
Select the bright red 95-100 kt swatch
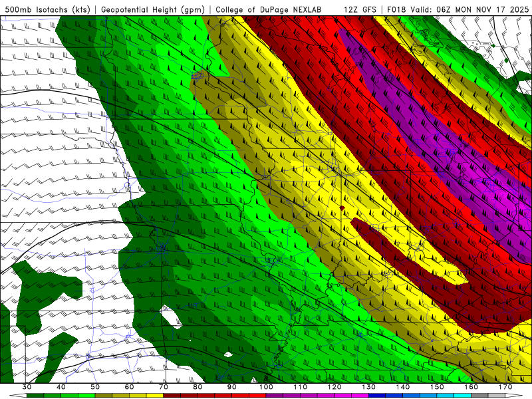257,396
